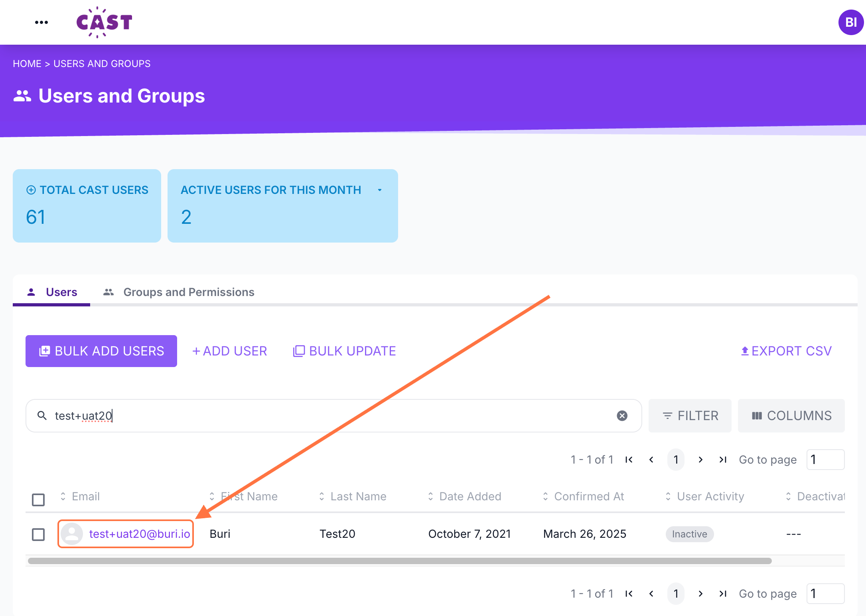Click the horizontal table scrollbar
866x616 pixels.
tap(399, 561)
